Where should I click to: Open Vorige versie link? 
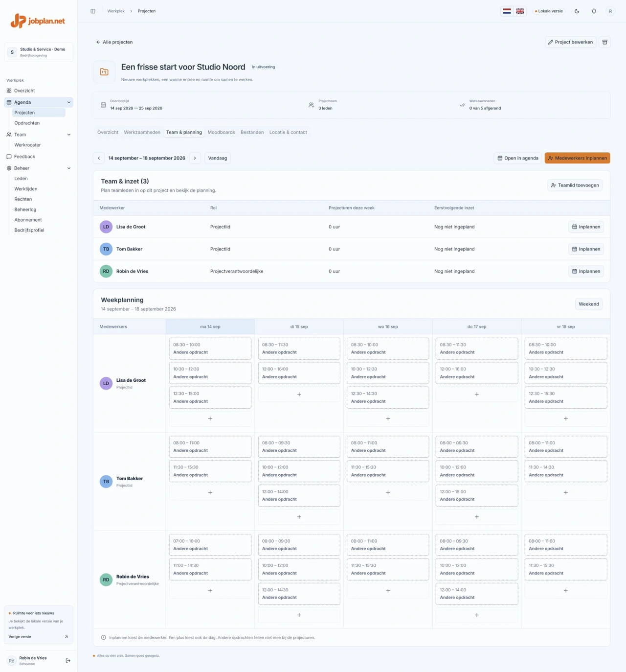(x=38, y=637)
